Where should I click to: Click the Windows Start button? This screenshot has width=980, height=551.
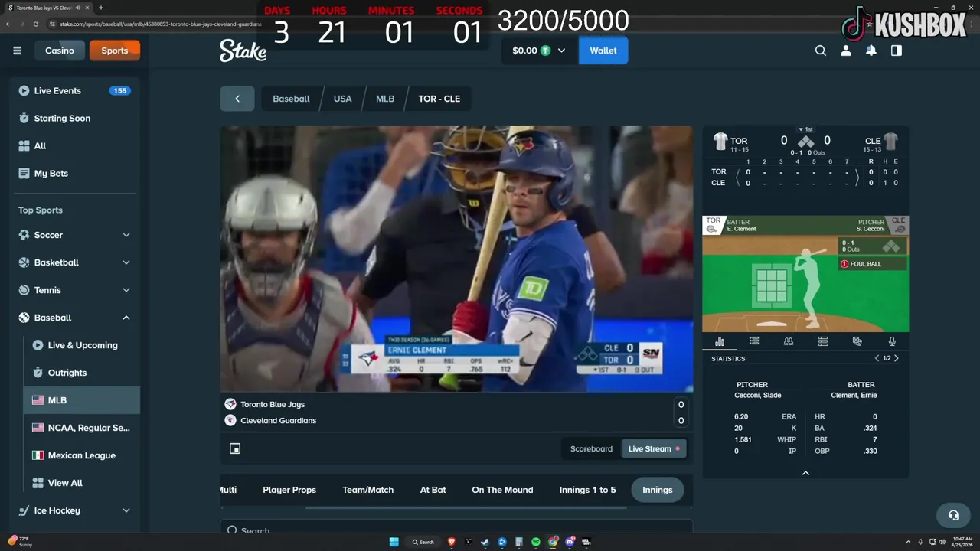point(394,542)
